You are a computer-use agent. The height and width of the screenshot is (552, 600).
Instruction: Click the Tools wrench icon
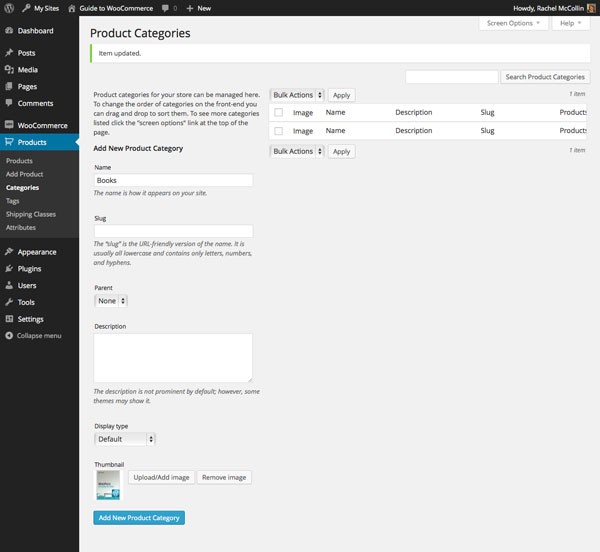click(9, 302)
